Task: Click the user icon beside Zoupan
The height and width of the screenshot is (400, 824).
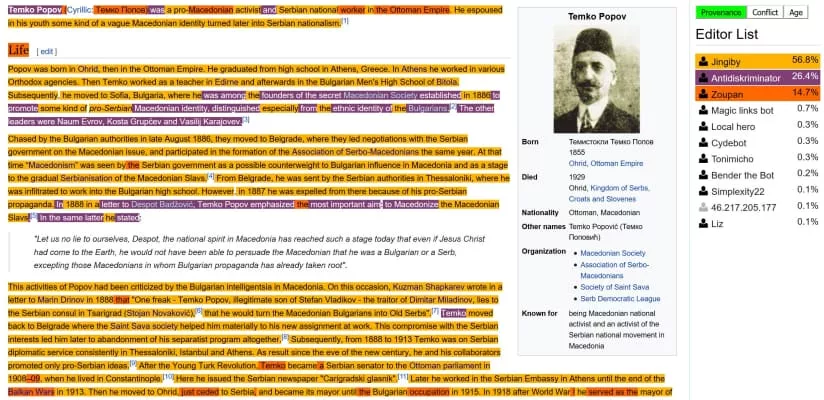Action: point(703,92)
